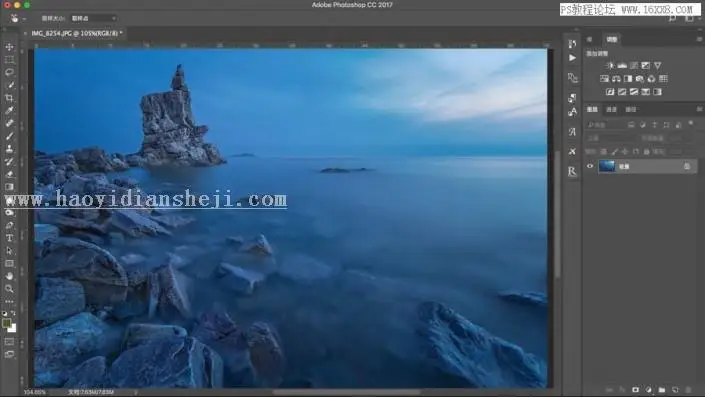The image size is (705, 397).
Task: Open the layer blend mode dropdown
Action: pos(611,138)
